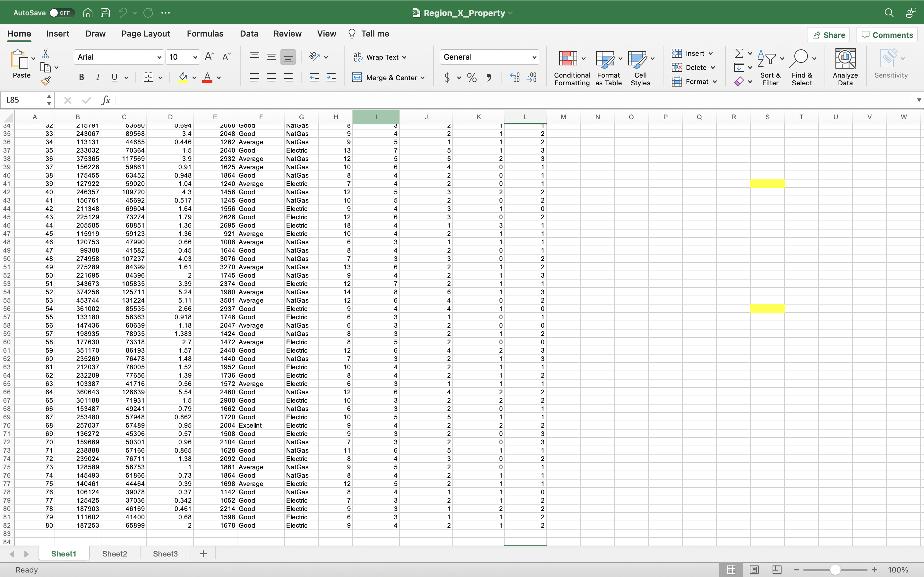Open the Merge & Center dropdown arrow
Viewport: 924px width, 577px height.
423,78
